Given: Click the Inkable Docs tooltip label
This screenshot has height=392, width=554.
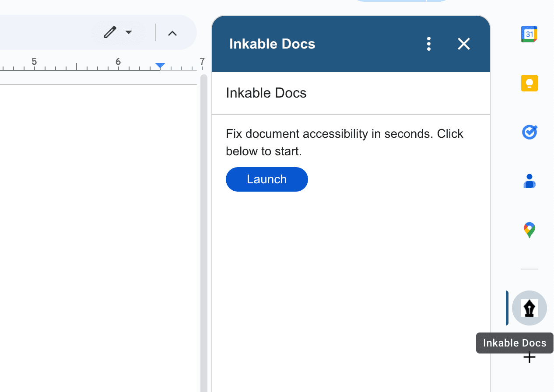Looking at the screenshot, I should pos(514,343).
